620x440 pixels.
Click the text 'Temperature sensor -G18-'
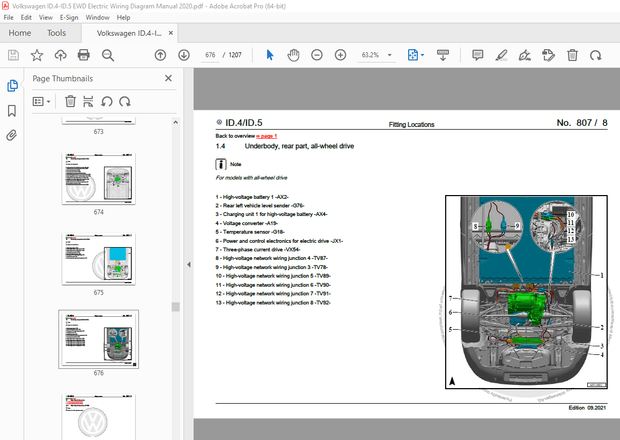pos(253,232)
